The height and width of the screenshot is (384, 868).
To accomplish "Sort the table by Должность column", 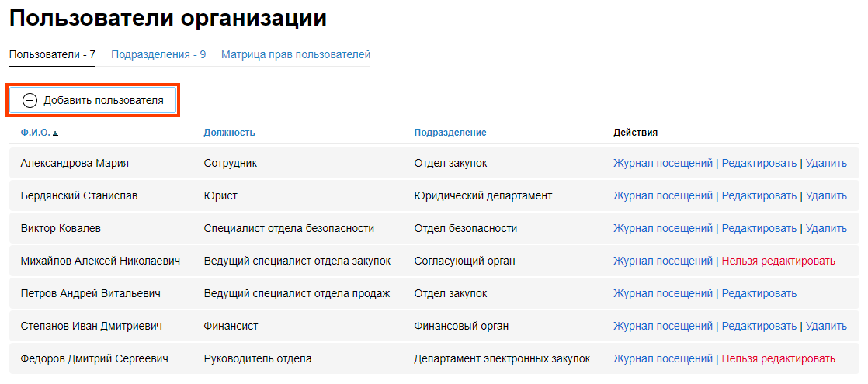I will [229, 133].
